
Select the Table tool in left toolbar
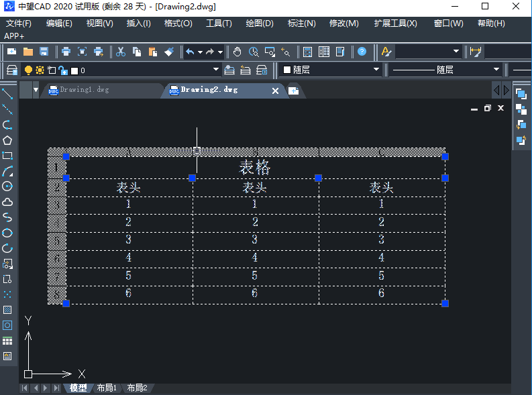[7, 341]
